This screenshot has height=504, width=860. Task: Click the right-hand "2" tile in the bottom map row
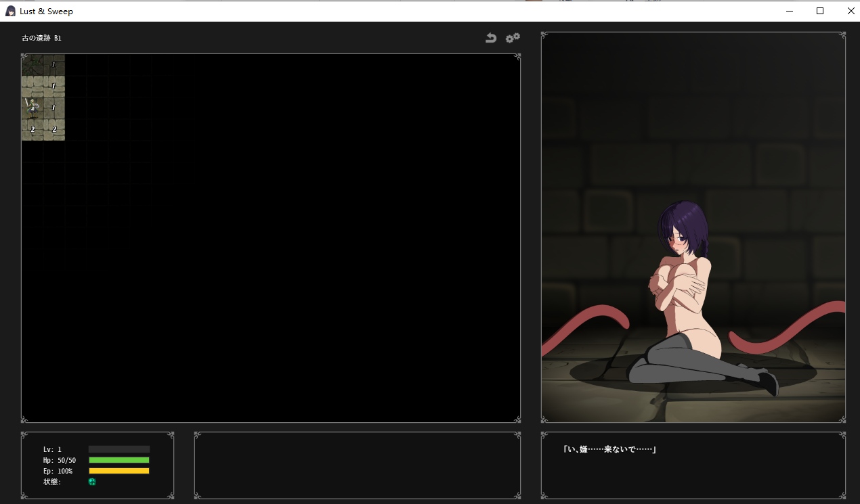coord(54,130)
